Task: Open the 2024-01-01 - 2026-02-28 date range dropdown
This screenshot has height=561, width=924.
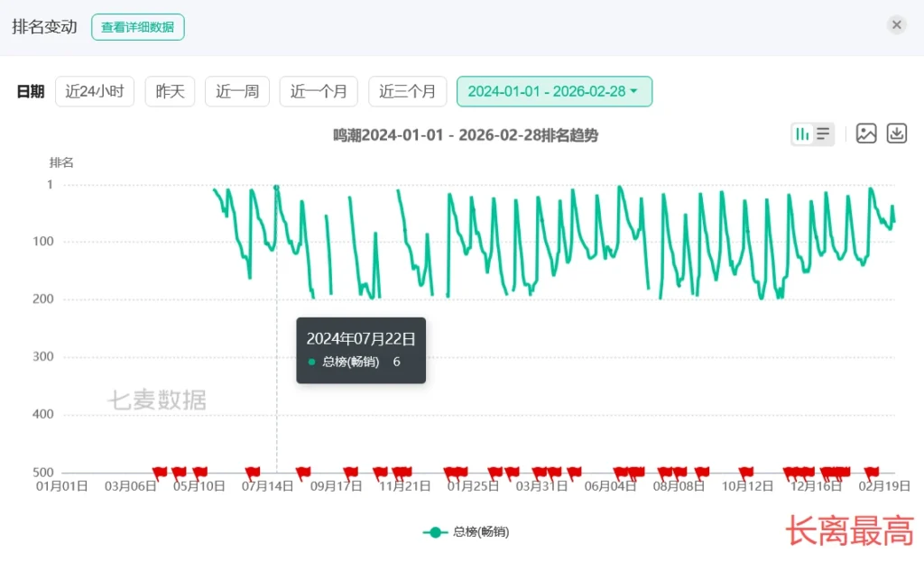Action: (554, 91)
